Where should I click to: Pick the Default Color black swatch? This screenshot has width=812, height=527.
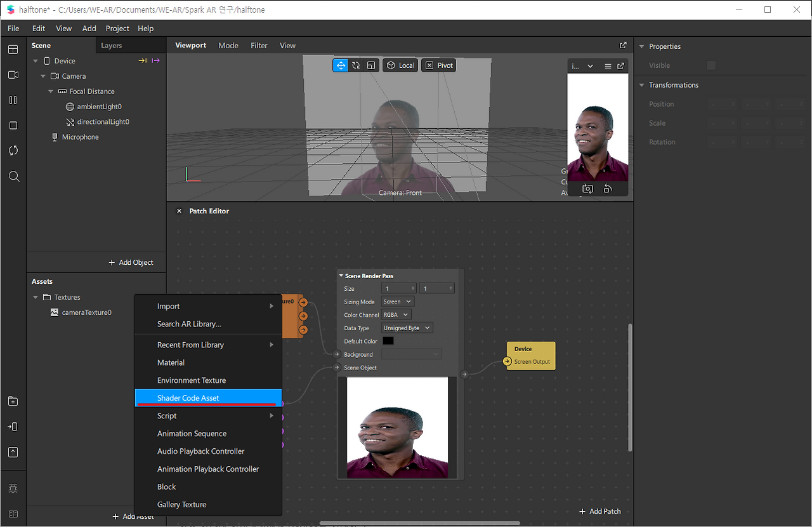point(388,341)
